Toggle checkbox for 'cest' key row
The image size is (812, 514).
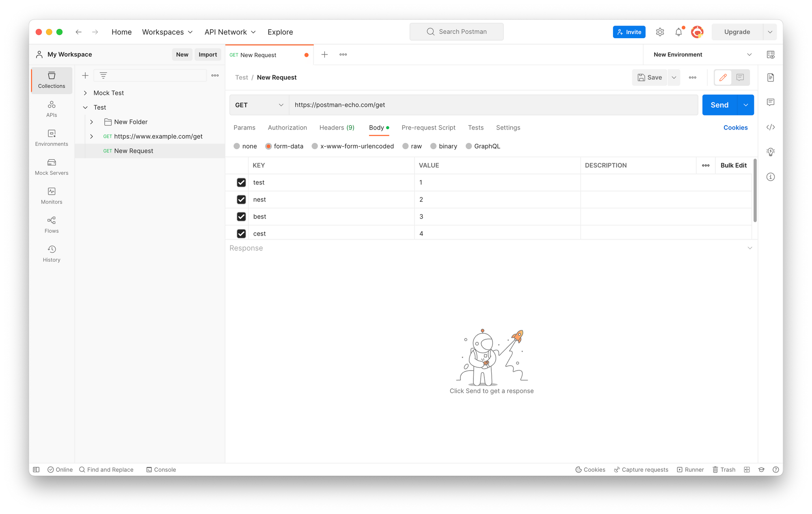pyautogui.click(x=241, y=233)
